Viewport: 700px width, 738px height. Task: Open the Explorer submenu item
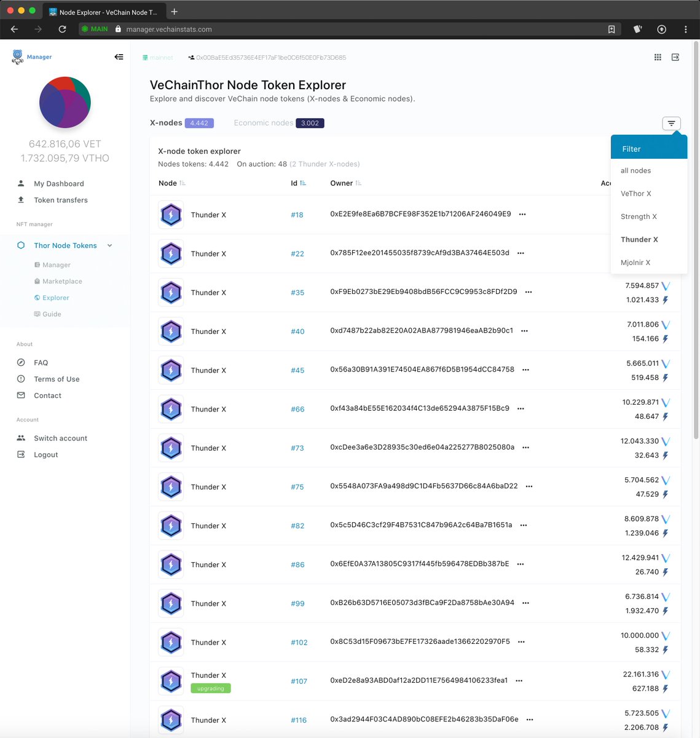[x=56, y=298]
